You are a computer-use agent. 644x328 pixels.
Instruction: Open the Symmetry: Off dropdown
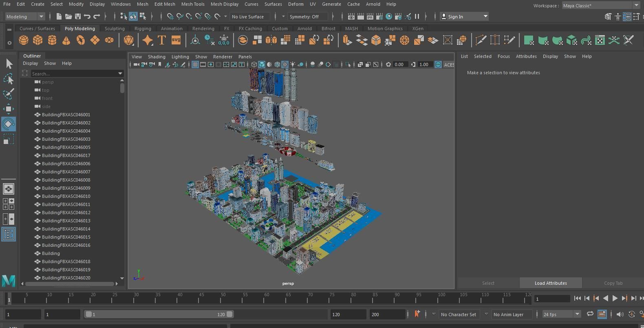pyautogui.click(x=308, y=16)
